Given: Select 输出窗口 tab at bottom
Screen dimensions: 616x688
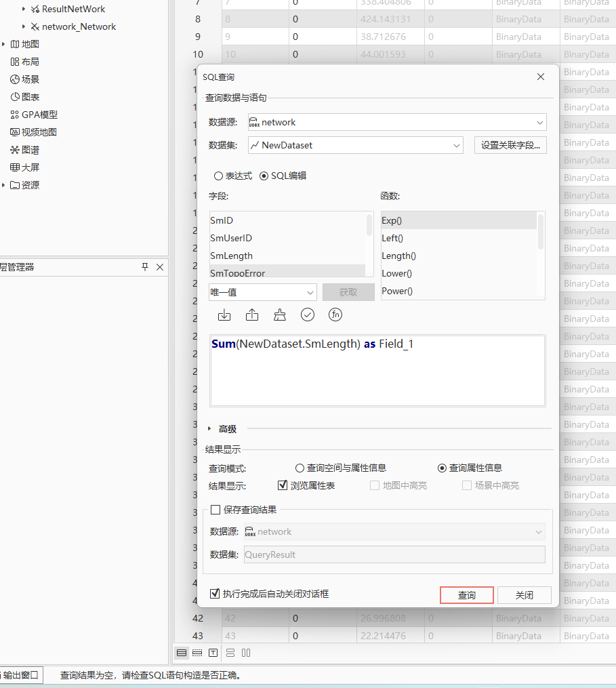Looking at the screenshot, I should tap(20, 675).
